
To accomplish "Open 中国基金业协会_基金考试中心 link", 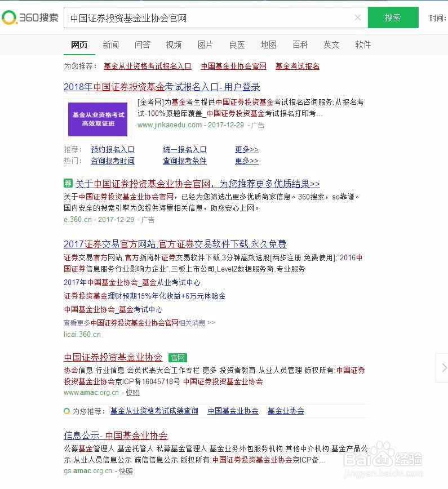I will pos(113,309).
